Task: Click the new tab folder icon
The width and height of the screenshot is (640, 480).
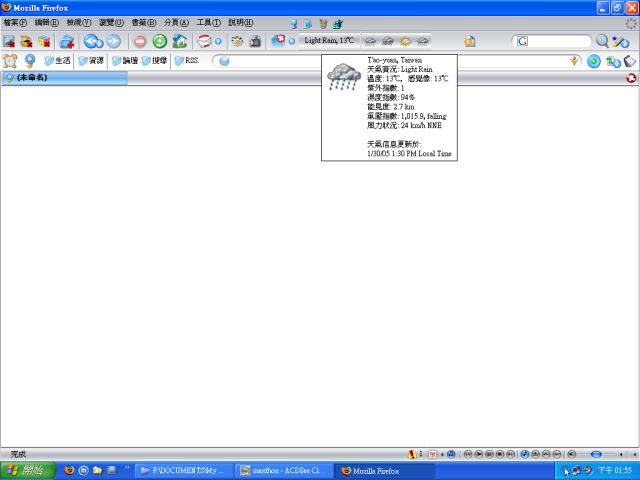Action: (67, 42)
